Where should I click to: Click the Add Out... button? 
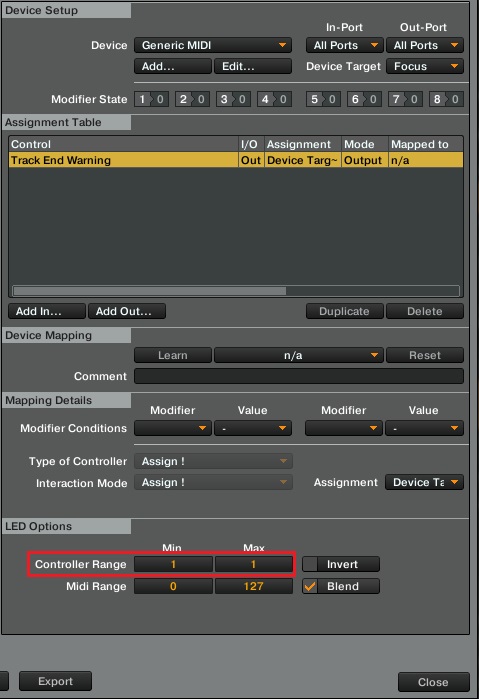[x=127, y=311]
